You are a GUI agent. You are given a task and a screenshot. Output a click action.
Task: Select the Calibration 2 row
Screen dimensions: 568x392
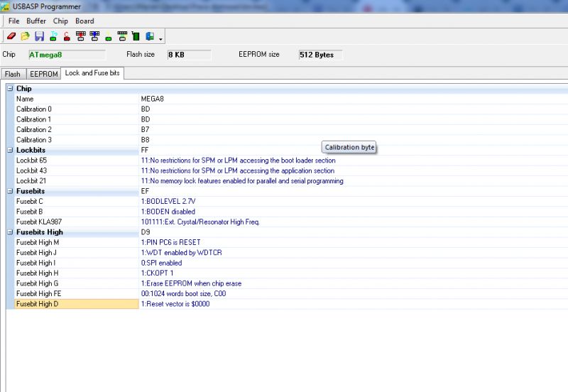(291, 129)
